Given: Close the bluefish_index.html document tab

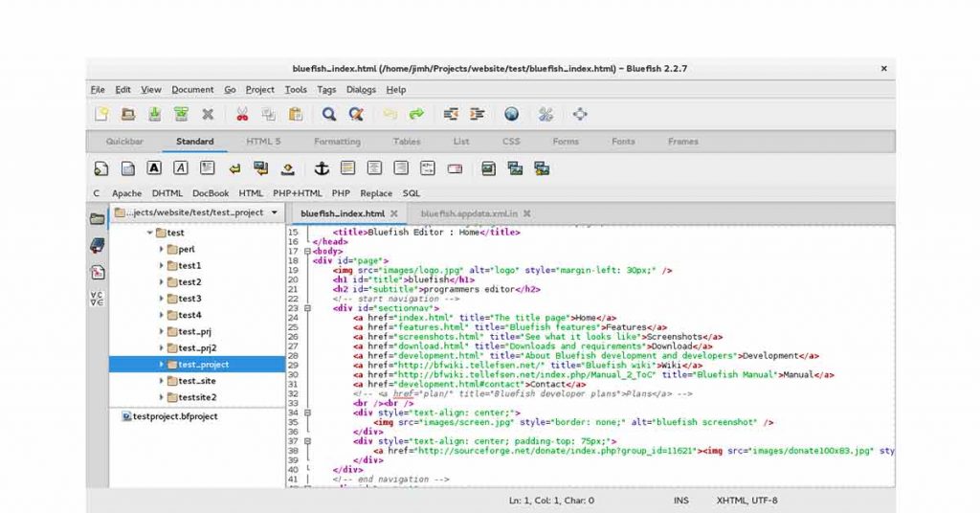Looking at the screenshot, I should 393,213.
